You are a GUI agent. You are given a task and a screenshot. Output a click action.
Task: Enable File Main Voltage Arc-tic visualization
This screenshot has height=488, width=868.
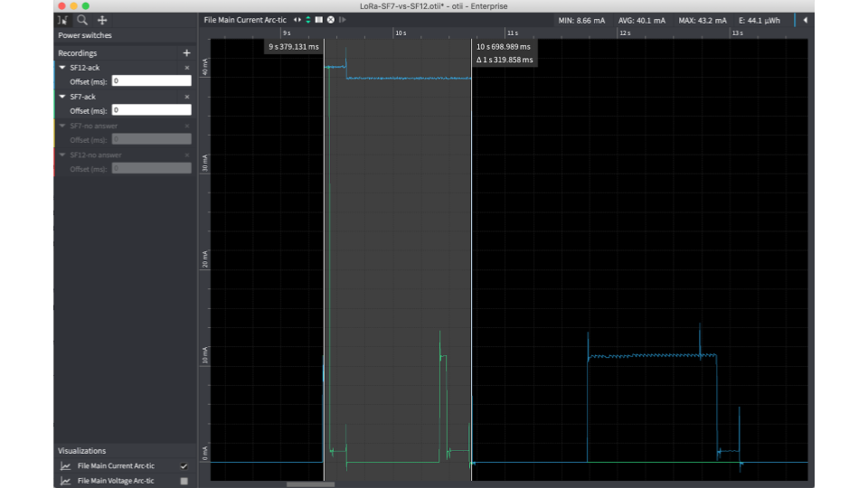coord(184,481)
